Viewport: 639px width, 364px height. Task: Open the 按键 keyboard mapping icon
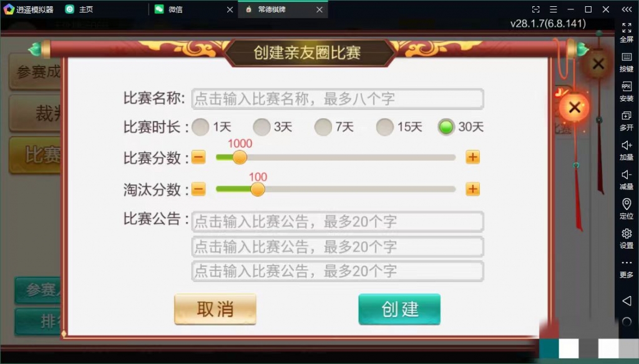(x=627, y=62)
